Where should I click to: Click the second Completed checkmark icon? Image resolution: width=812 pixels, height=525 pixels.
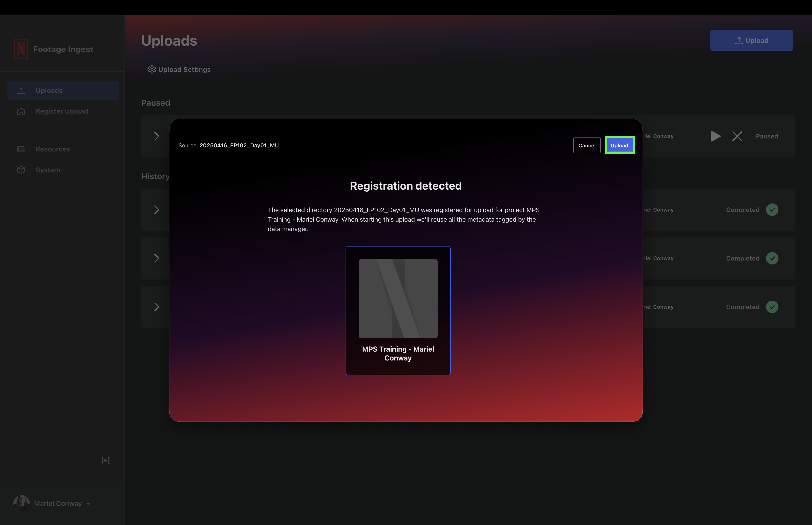(x=772, y=258)
